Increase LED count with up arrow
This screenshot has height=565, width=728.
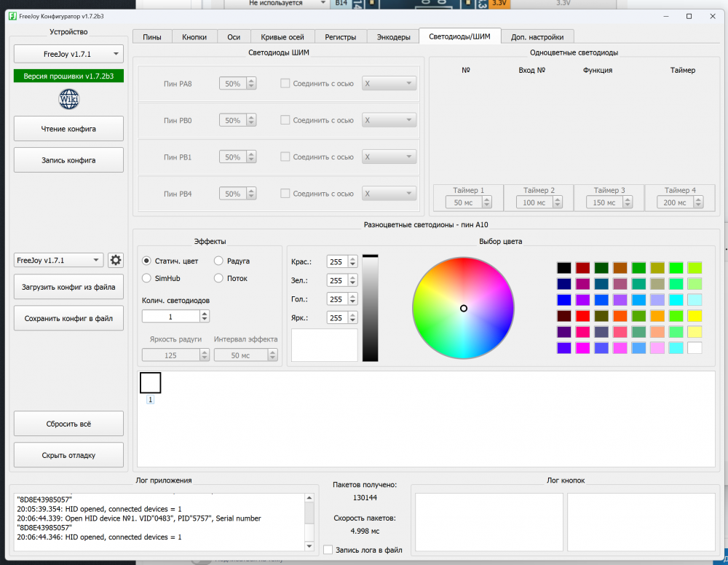[x=205, y=313]
